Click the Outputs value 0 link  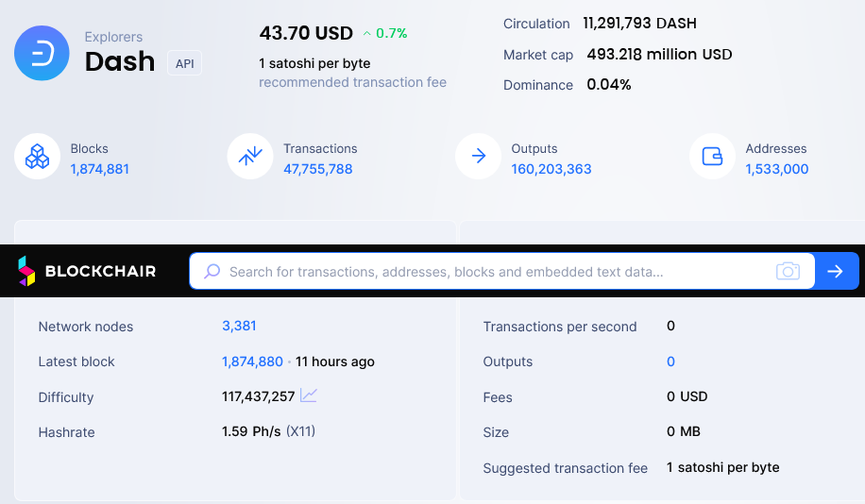click(670, 361)
